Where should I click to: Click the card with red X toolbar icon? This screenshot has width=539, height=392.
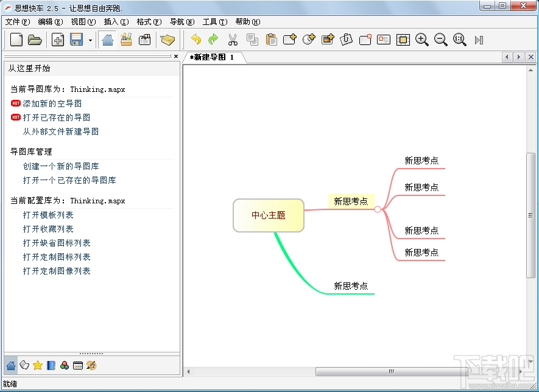pos(384,40)
